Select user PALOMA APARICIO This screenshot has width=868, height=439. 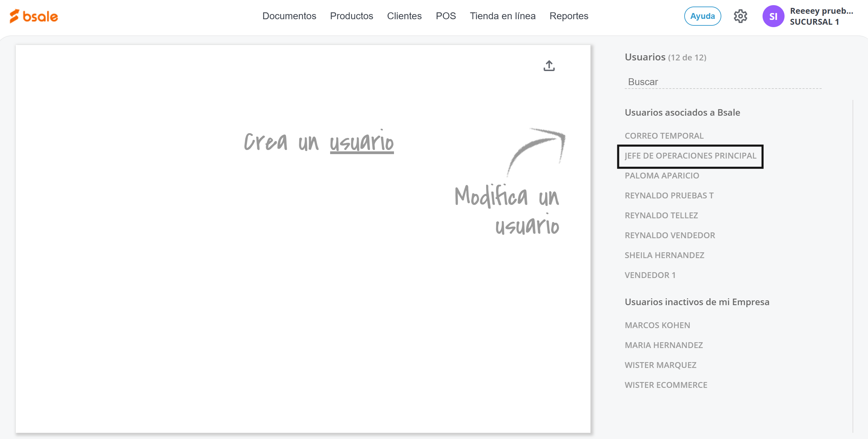662,176
